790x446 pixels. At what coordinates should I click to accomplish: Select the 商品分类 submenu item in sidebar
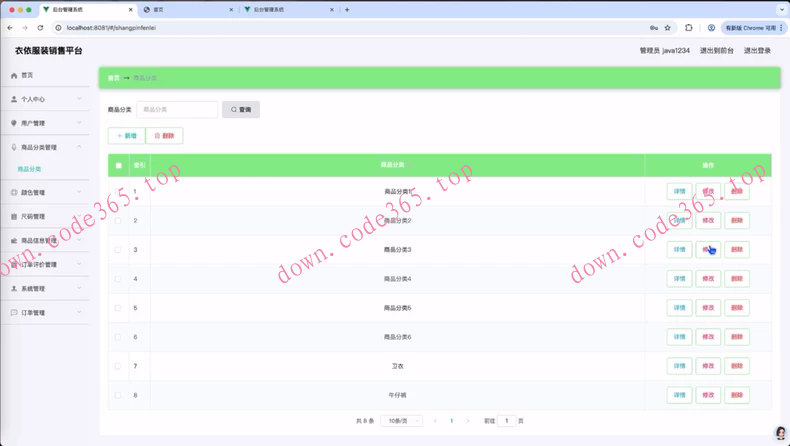[x=29, y=169]
